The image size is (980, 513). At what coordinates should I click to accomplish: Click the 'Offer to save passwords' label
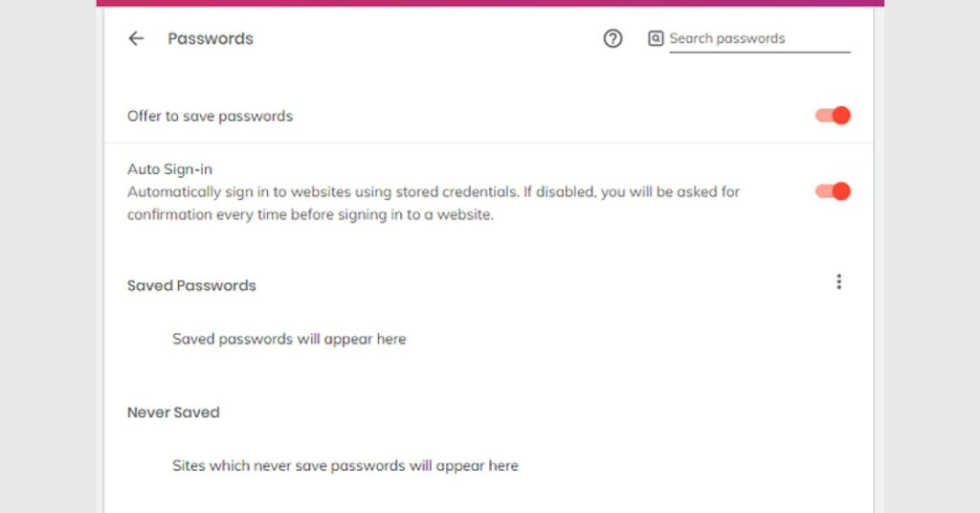(210, 116)
